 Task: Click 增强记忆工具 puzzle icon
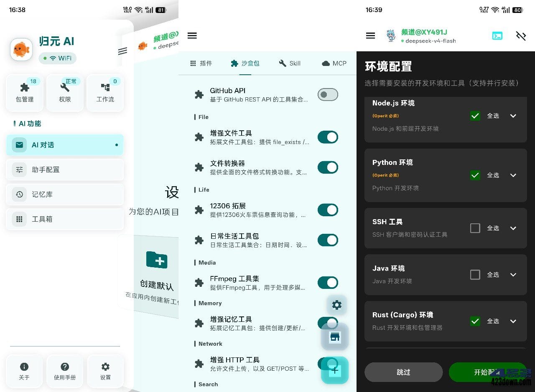[199, 323]
